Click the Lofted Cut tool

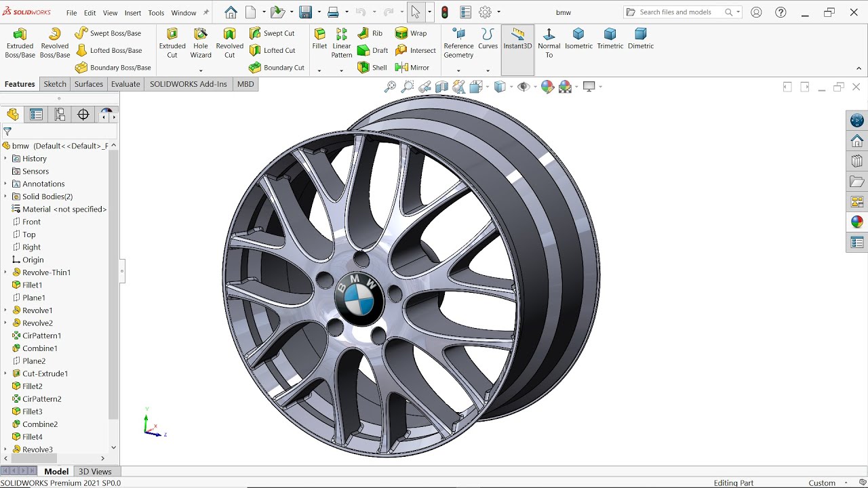click(272, 50)
